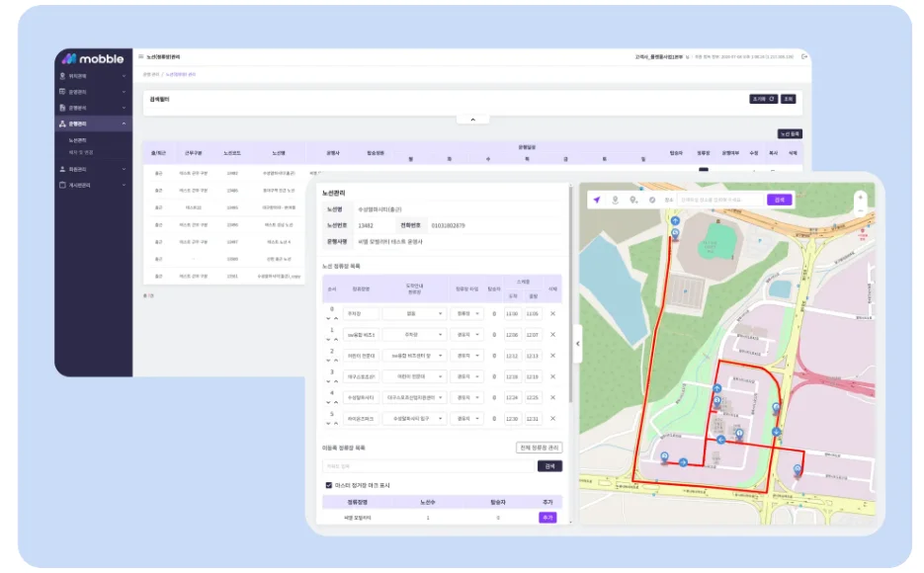This screenshot has height=573, width=924.
Task: Click the 노선 등록 button
Action: pyautogui.click(x=789, y=133)
